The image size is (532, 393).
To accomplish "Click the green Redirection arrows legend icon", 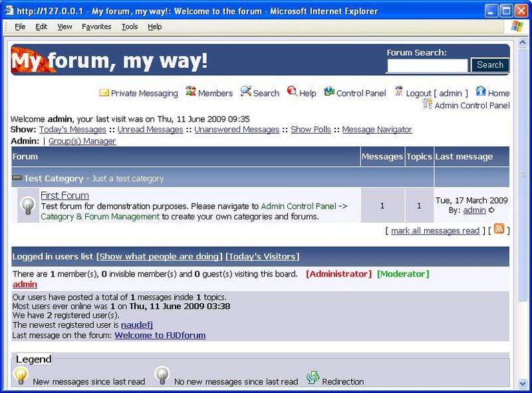I will click(x=313, y=377).
